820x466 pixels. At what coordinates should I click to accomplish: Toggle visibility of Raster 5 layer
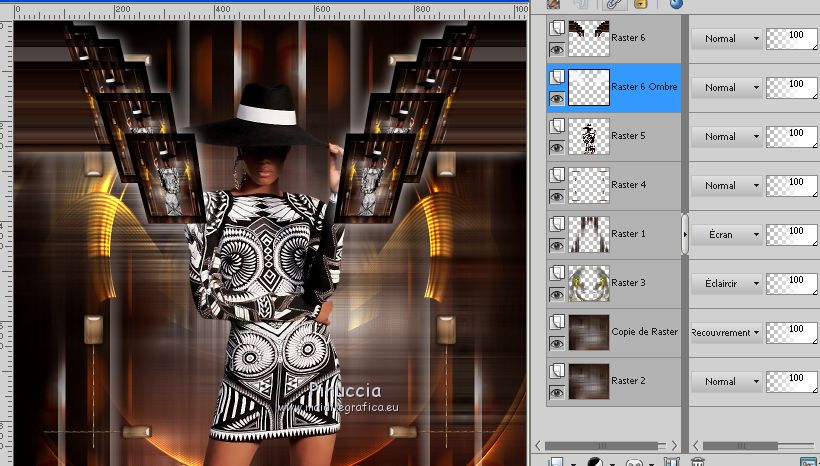(556, 148)
